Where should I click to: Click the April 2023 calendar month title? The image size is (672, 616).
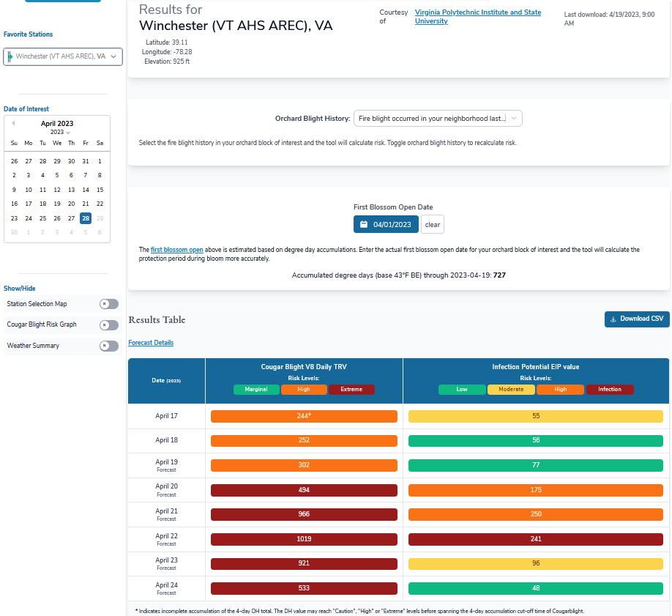(57, 124)
